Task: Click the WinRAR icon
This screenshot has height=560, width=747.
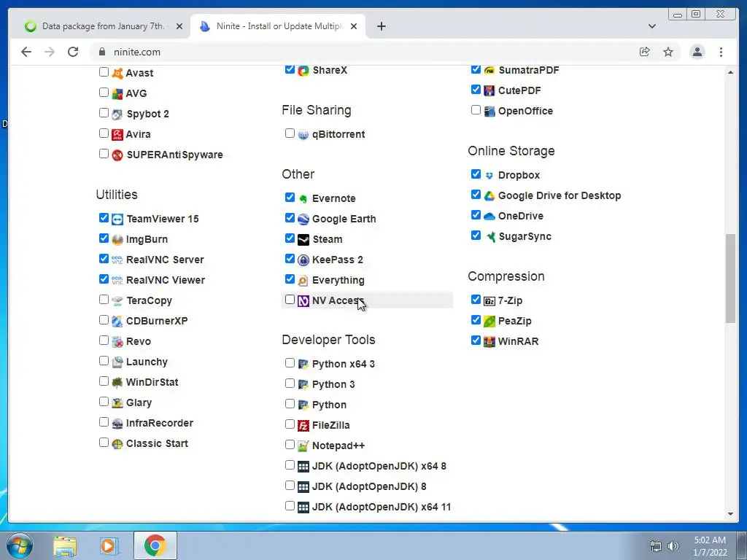Action: [489, 342]
